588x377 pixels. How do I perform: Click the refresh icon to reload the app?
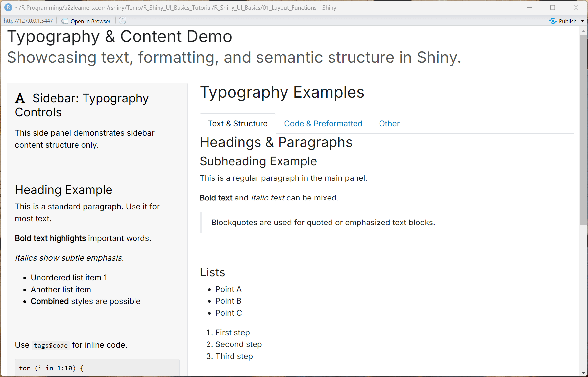(x=122, y=21)
